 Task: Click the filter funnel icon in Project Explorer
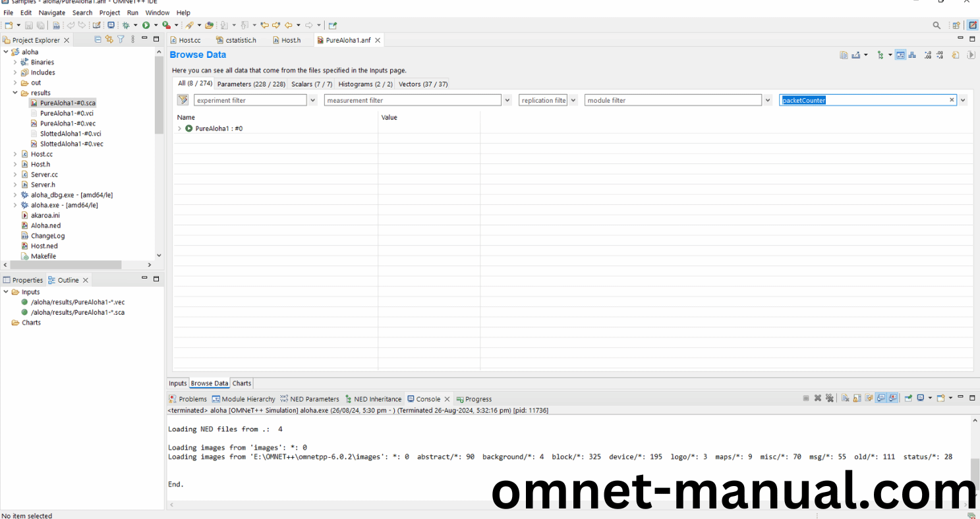coord(121,40)
